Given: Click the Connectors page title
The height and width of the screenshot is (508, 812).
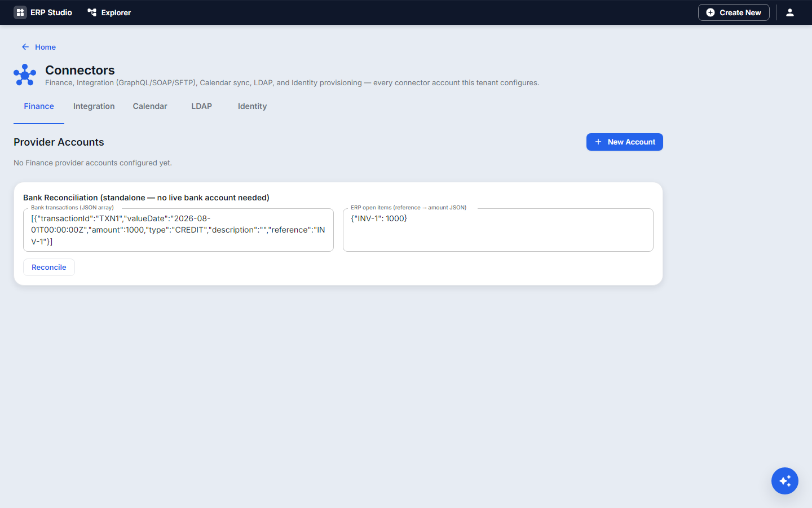Looking at the screenshot, I should point(80,70).
